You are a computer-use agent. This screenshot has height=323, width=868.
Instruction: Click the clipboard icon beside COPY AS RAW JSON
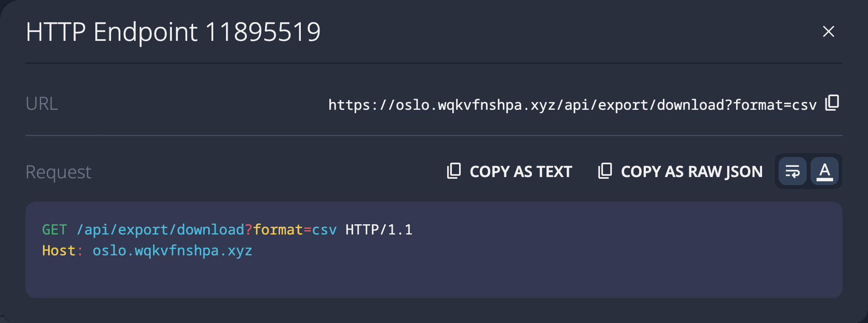point(605,171)
